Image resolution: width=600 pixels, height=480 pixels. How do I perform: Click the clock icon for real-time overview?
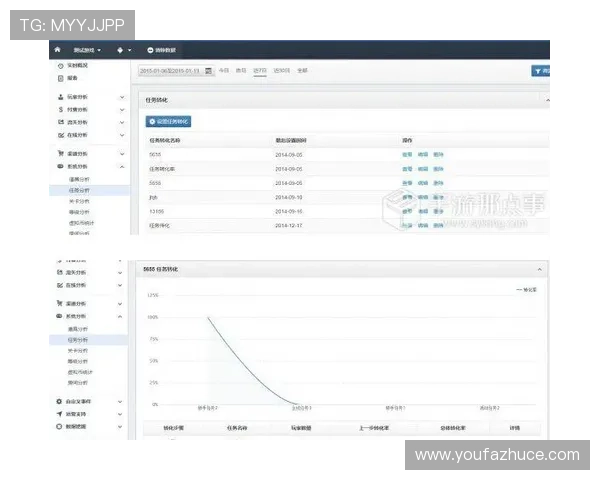(x=60, y=66)
